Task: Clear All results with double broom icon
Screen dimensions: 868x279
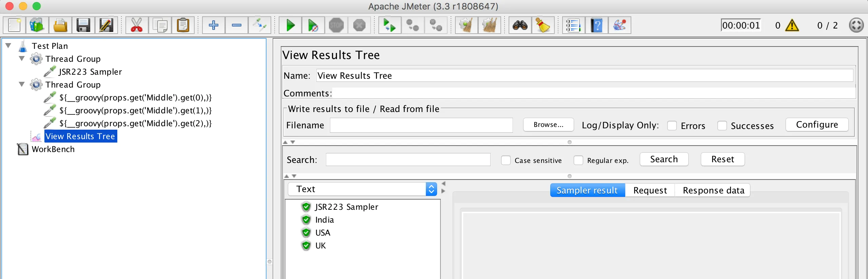Action: [489, 25]
